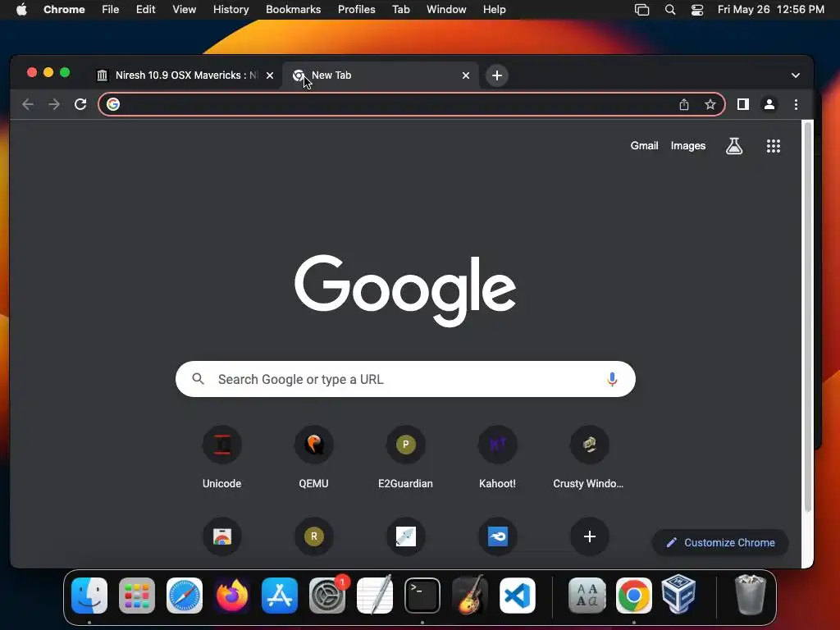Open the Window menu
The width and height of the screenshot is (840, 630).
point(446,10)
